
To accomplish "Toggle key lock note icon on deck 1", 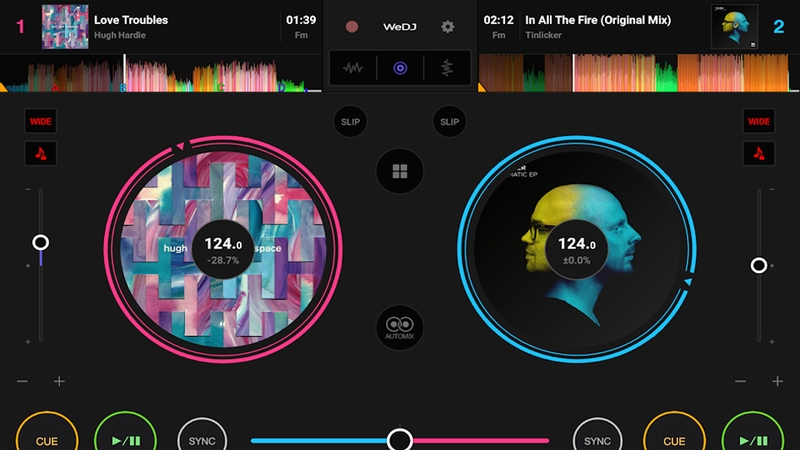I will click(40, 153).
